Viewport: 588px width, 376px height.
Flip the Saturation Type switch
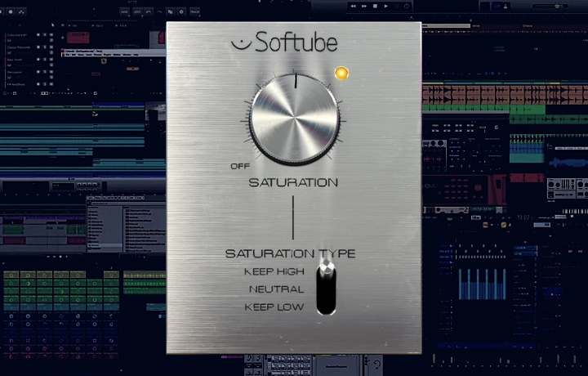[x=326, y=288]
